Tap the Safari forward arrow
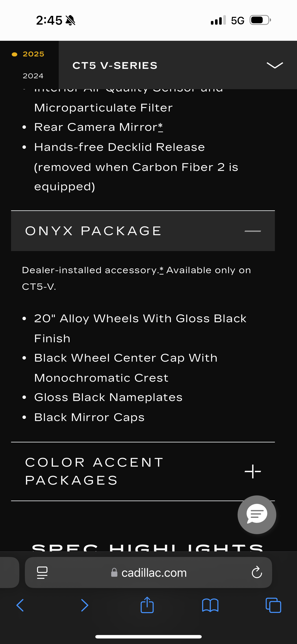 [84, 605]
